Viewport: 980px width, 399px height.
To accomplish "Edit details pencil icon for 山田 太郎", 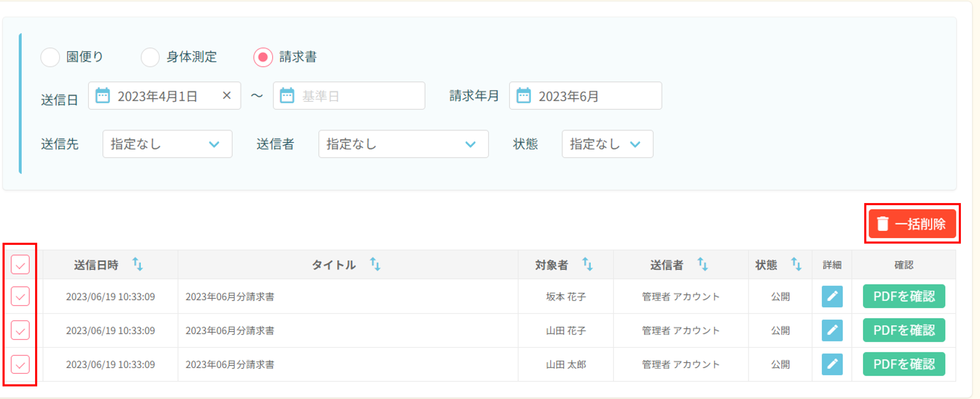I will (x=832, y=364).
